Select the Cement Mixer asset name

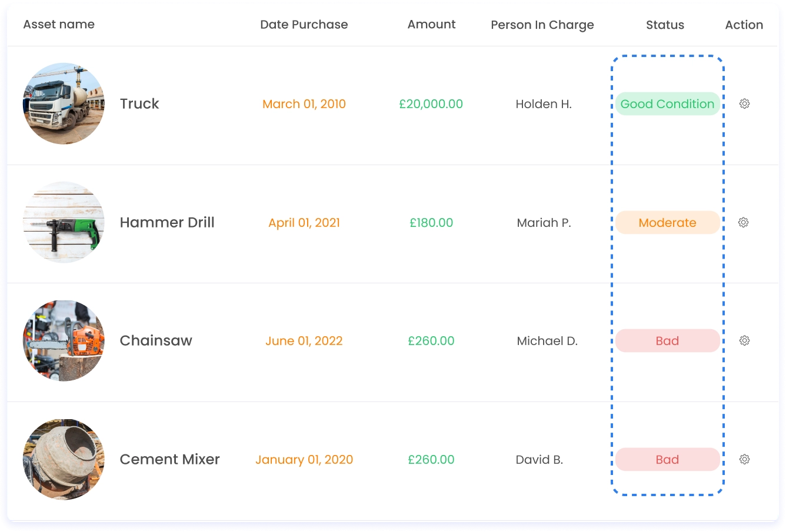pyautogui.click(x=169, y=459)
